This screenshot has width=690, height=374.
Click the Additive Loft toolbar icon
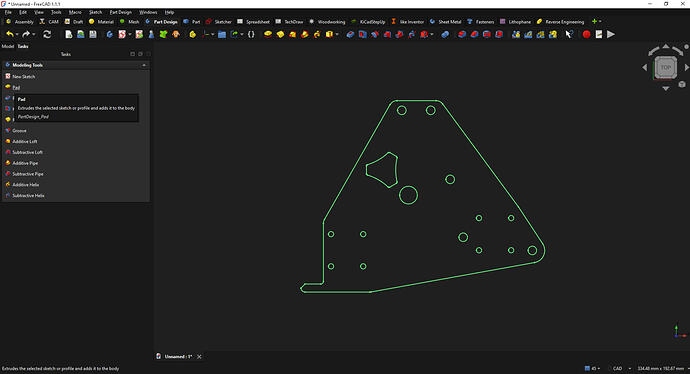pyautogui.click(x=292, y=34)
